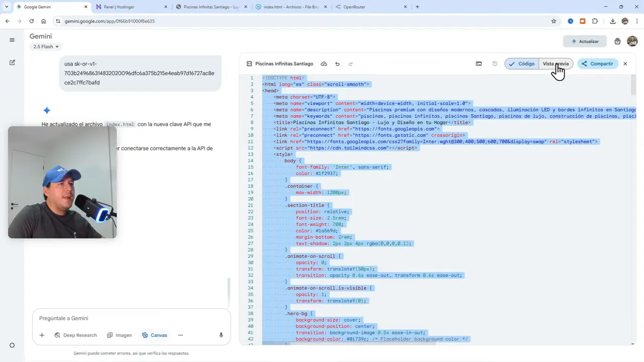The width and height of the screenshot is (644, 362).
Task: Toggle the sidebar with the hamburger icon
Action: pyautogui.click(x=12, y=40)
